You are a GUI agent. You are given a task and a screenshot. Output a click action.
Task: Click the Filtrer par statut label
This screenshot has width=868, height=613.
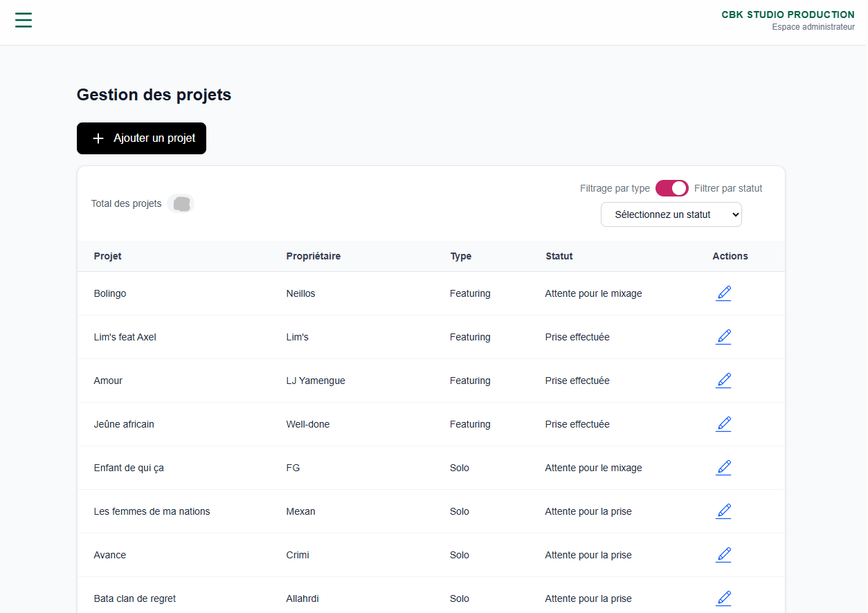[x=728, y=188]
